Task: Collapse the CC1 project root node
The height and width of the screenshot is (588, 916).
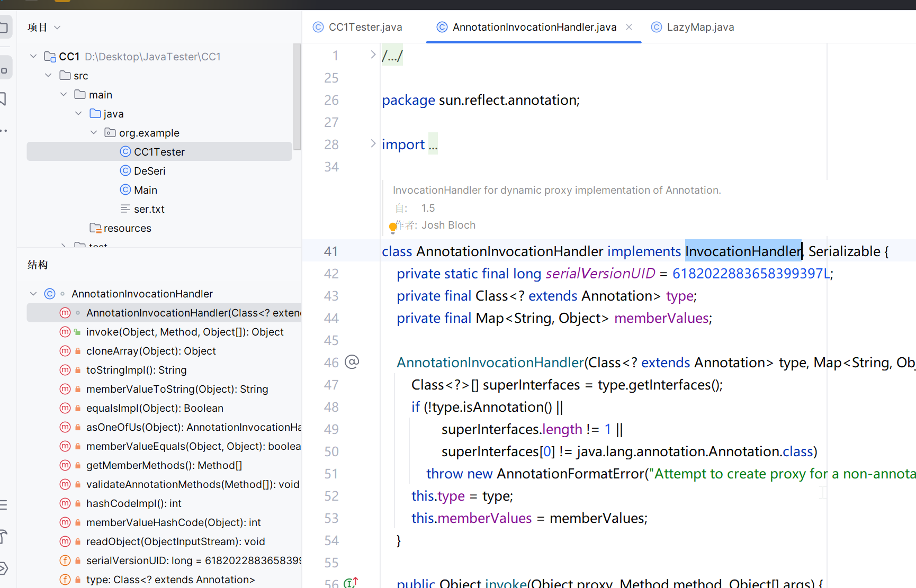Action: [33, 56]
